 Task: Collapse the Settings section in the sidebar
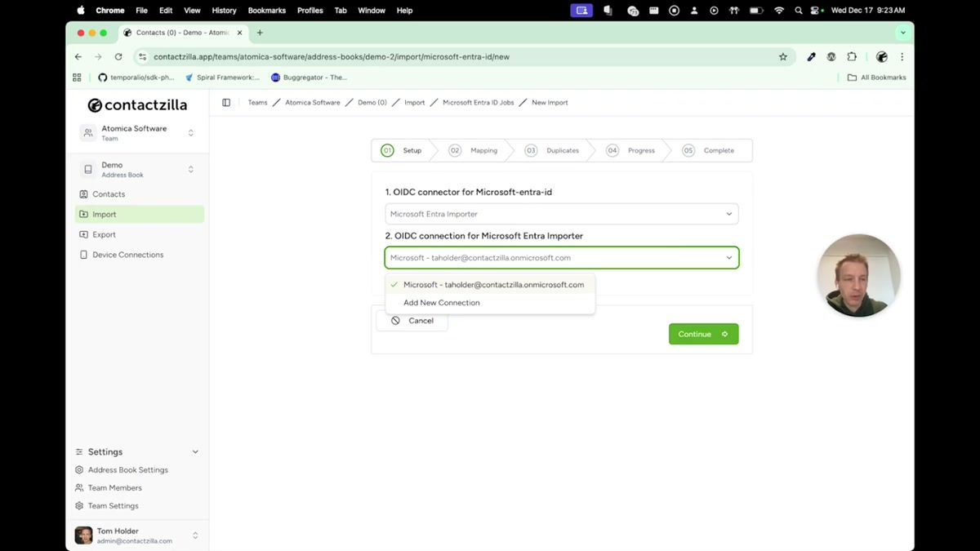194,451
